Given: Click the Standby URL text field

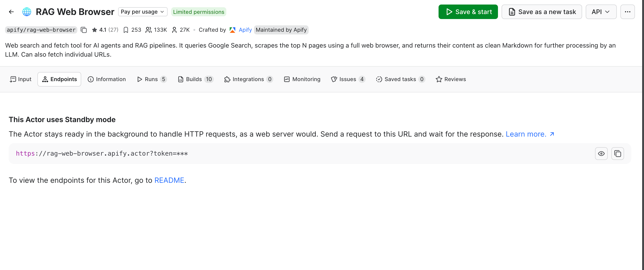Looking at the screenshot, I should 320,154.
